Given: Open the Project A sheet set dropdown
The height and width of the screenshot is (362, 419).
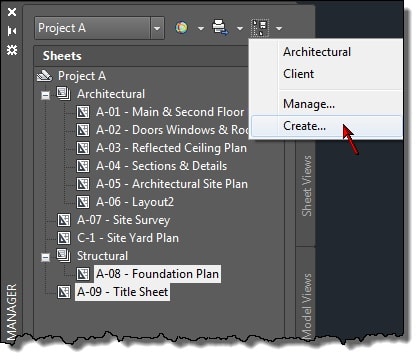Looking at the screenshot, I should coord(157,28).
